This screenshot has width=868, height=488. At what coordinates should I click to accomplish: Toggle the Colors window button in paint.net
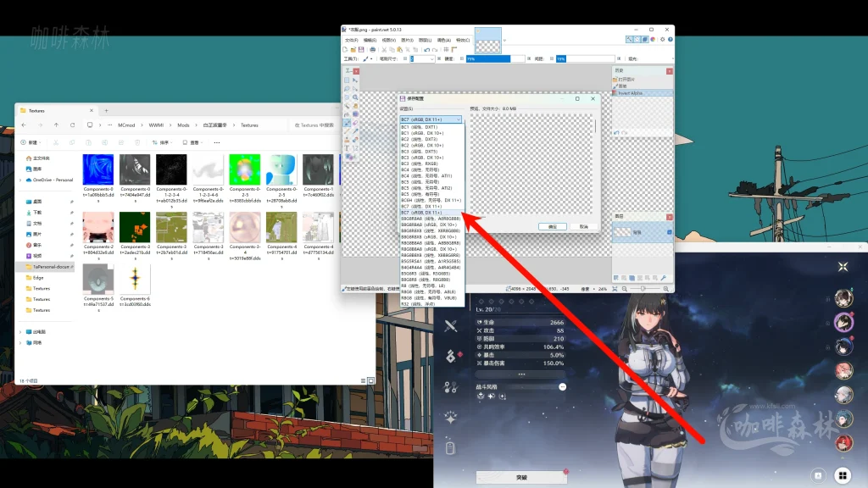(x=653, y=39)
